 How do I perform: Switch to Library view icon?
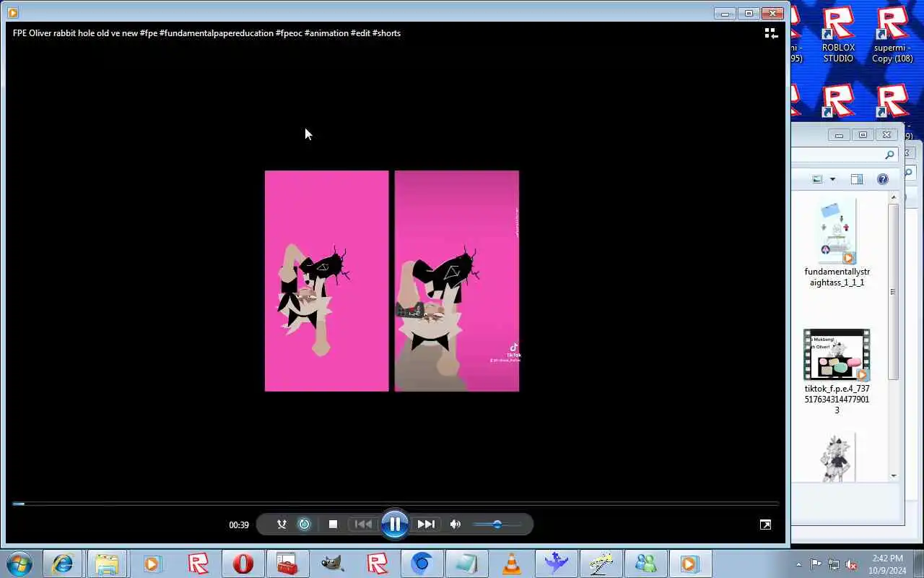(x=770, y=33)
